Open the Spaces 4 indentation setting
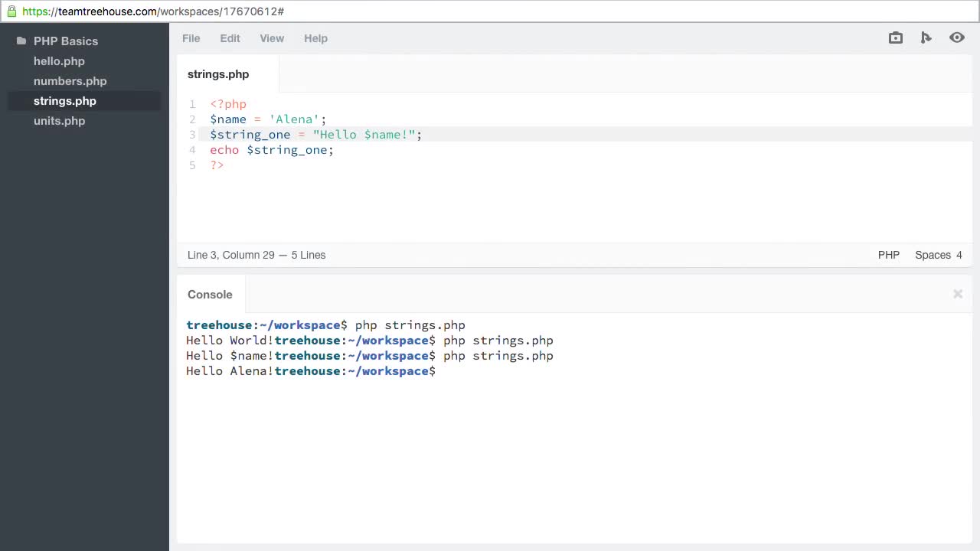 click(x=939, y=255)
